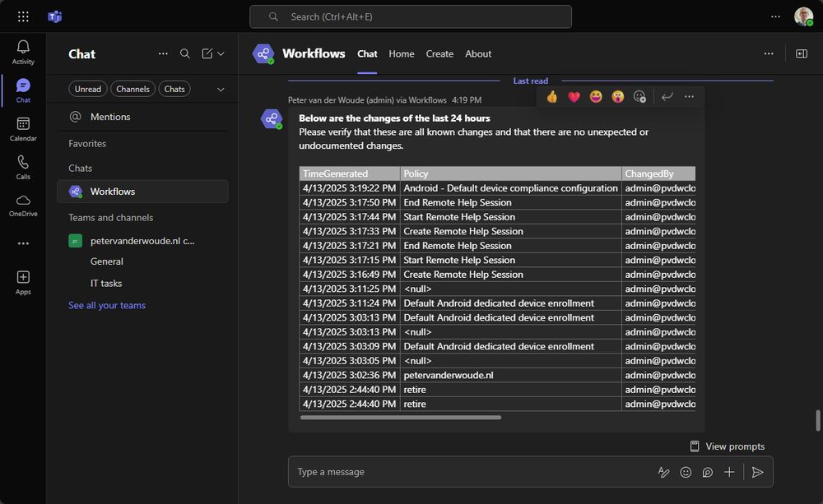Toggle the Unread filter chip
Image resolution: width=823 pixels, height=504 pixels.
[88, 89]
